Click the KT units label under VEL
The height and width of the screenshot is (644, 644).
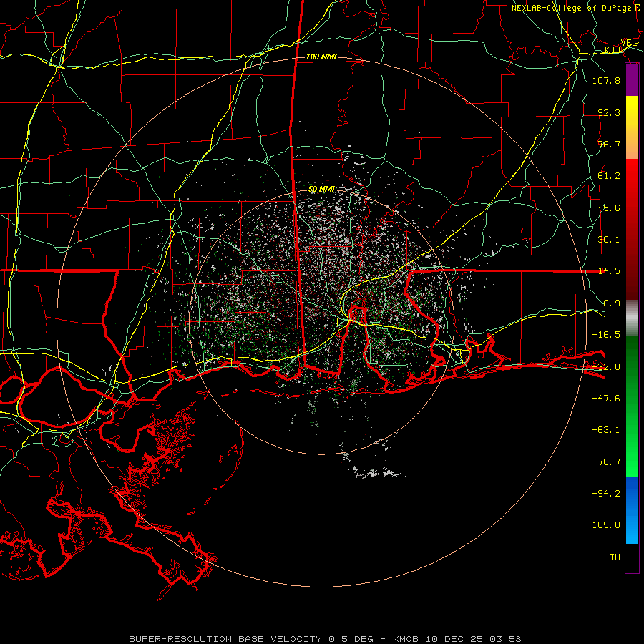pos(611,50)
